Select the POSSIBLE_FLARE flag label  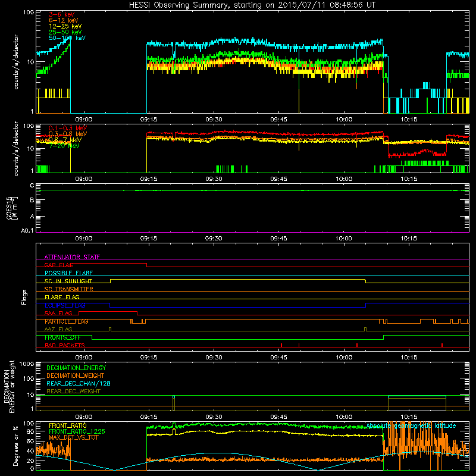coord(68,273)
